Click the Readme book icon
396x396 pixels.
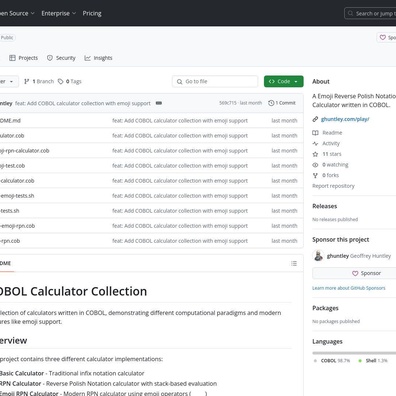point(315,133)
